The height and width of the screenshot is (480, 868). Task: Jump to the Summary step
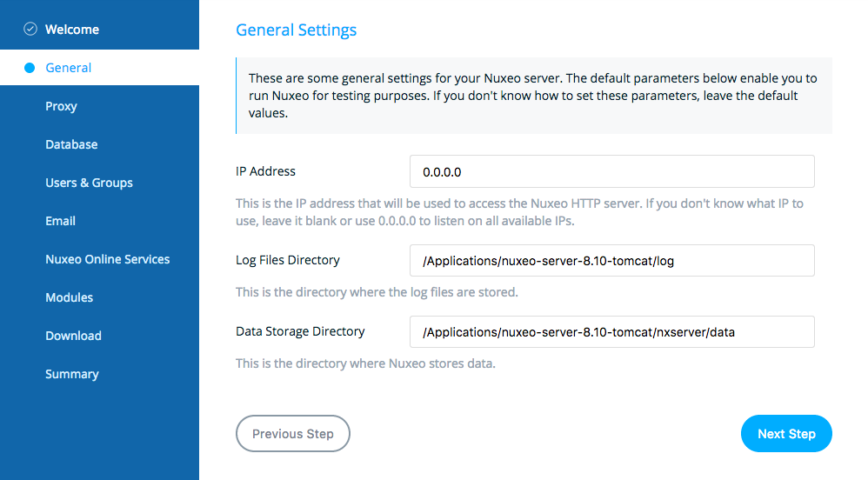point(72,374)
